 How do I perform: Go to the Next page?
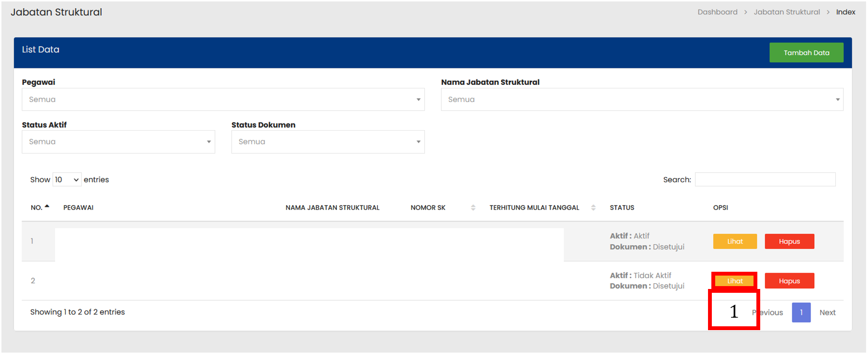(827, 312)
